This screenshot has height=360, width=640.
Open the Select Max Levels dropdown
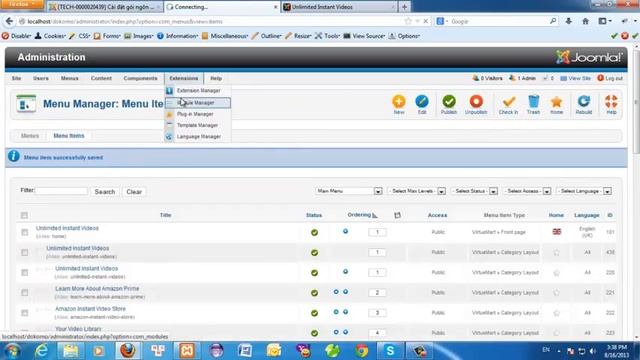tap(417, 191)
